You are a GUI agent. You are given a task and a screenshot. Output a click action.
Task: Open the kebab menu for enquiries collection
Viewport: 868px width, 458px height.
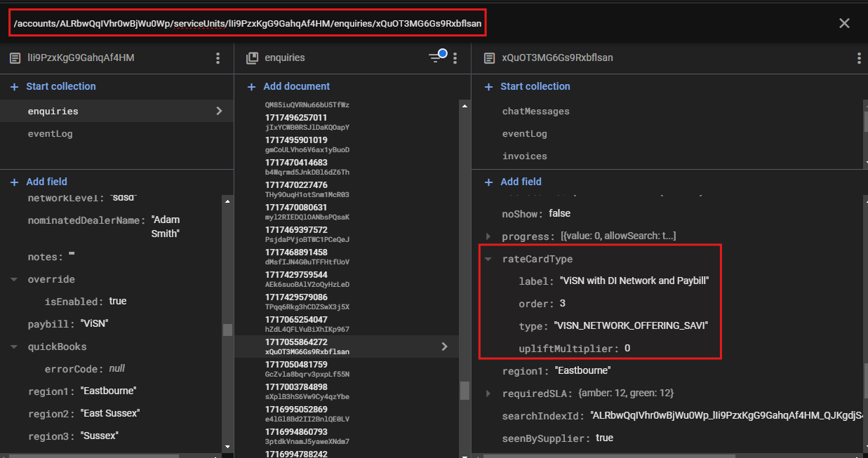(x=455, y=58)
